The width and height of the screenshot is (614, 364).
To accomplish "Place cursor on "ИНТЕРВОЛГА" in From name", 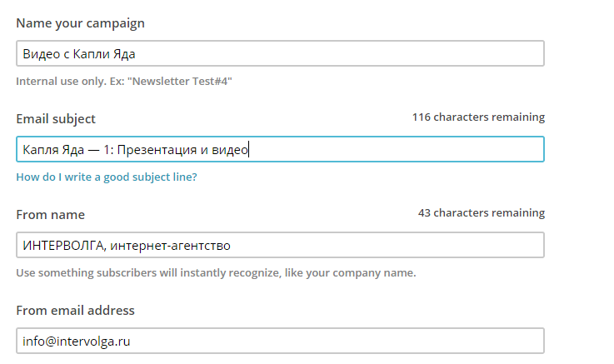I will click(x=64, y=246).
